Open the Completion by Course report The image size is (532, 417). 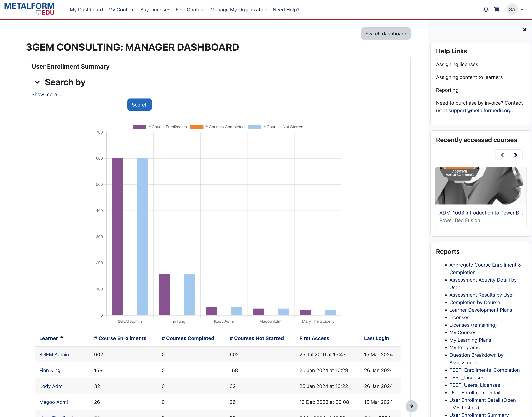(x=474, y=302)
